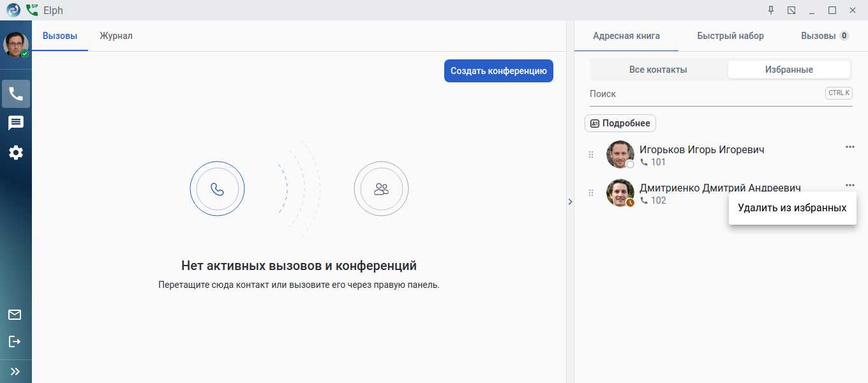This screenshot has height=383, width=868.
Task: Click the Нет активных вызовов и конференций heading
Action: [x=299, y=266]
